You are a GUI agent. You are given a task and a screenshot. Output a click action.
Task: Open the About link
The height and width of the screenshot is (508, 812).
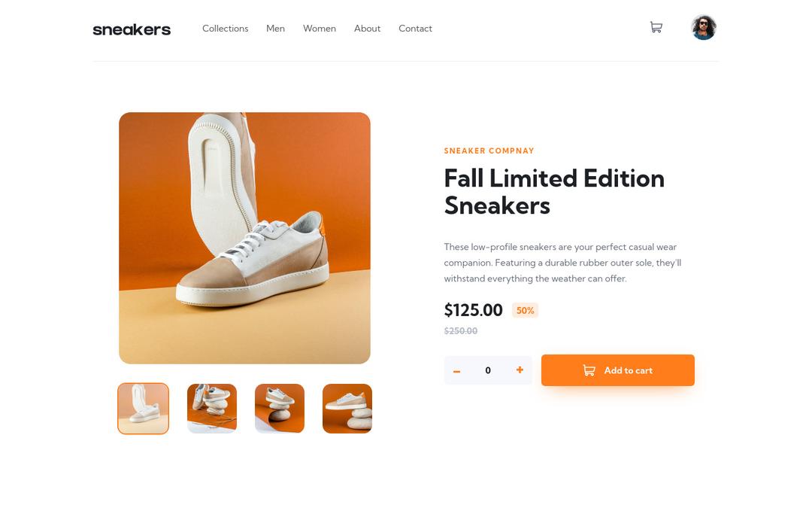click(x=367, y=29)
